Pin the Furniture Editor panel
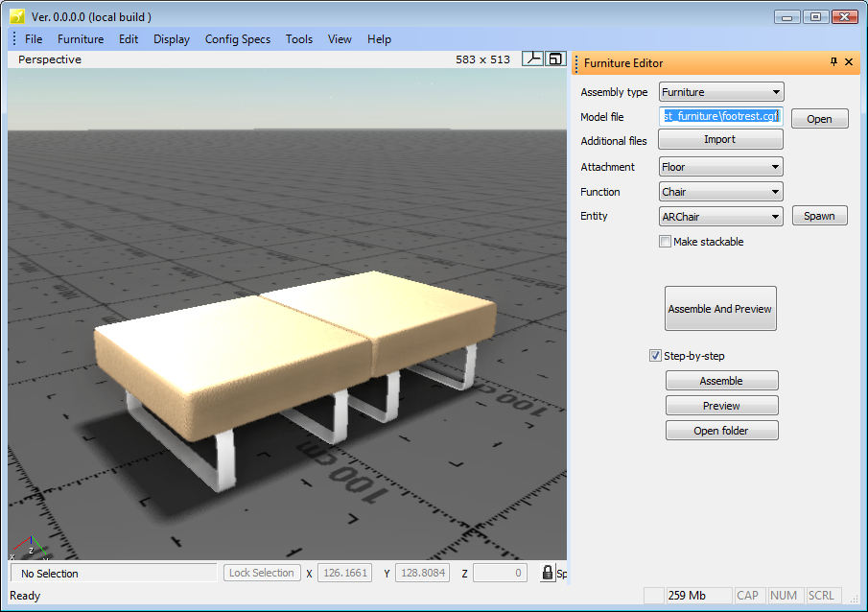The height and width of the screenshot is (612, 868). [x=833, y=62]
